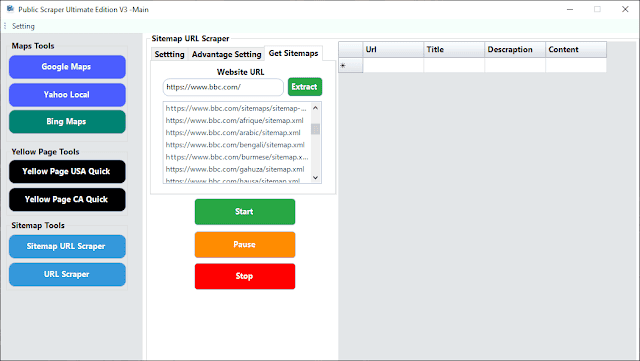Launch Yellow Page CA Quick

coord(67,200)
